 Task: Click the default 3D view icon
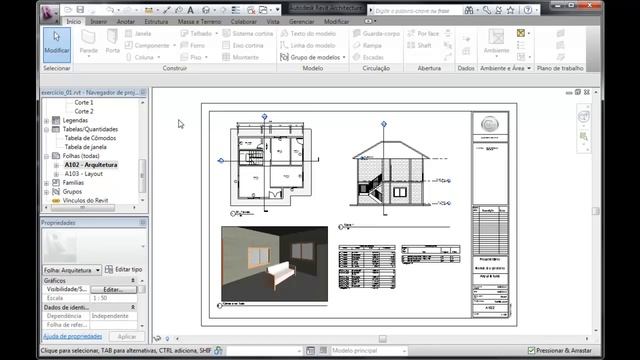tap(206, 10)
